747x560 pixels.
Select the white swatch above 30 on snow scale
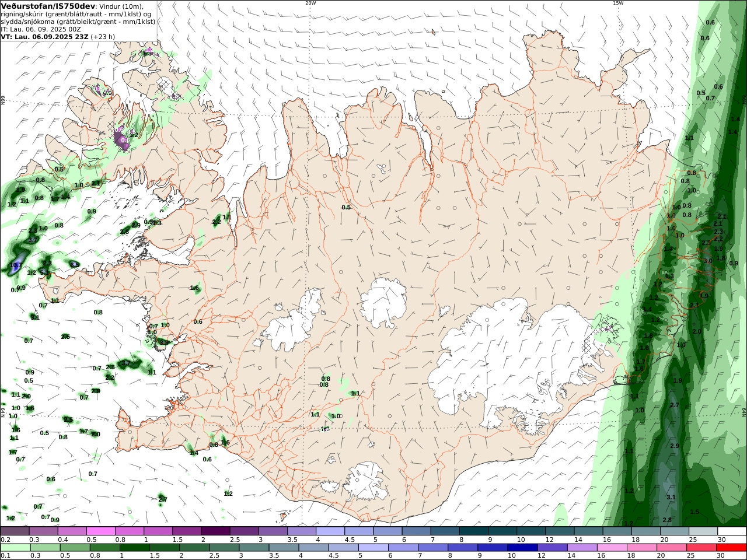pyautogui.click(x=732, y=531)
